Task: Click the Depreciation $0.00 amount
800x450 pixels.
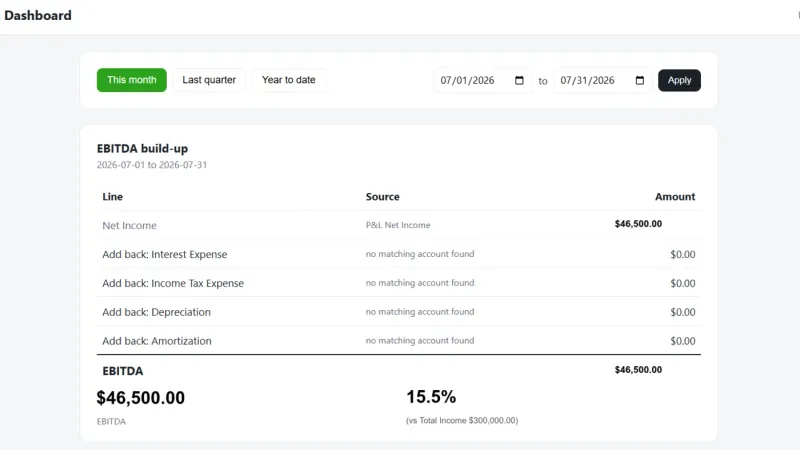Action: (x=683, y=312)
